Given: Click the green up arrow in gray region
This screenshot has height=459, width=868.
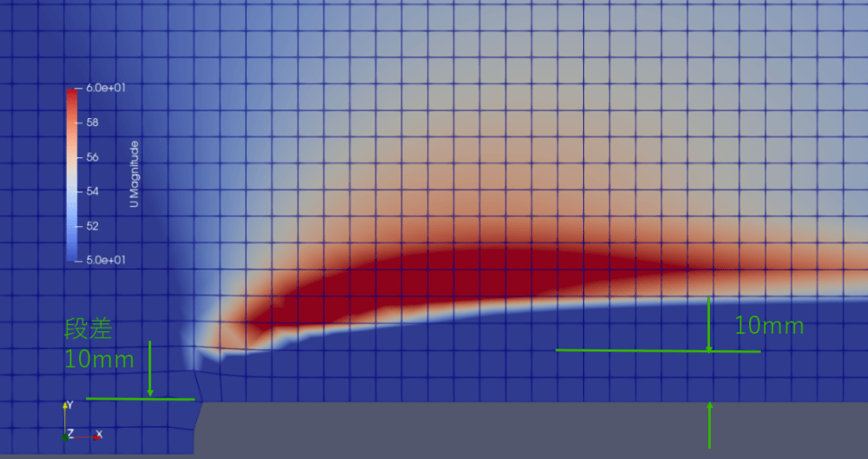Looking at the screenshot, I should click(710, 424).
